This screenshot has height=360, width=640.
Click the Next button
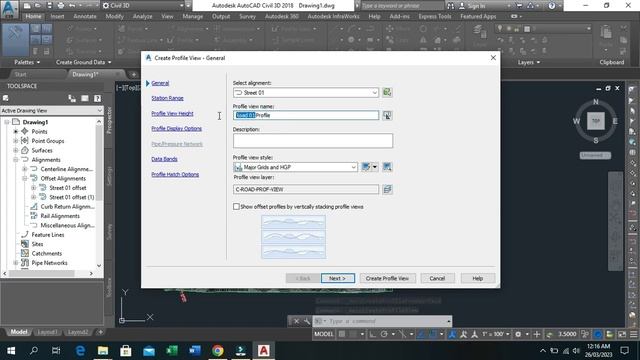(338, 278)
